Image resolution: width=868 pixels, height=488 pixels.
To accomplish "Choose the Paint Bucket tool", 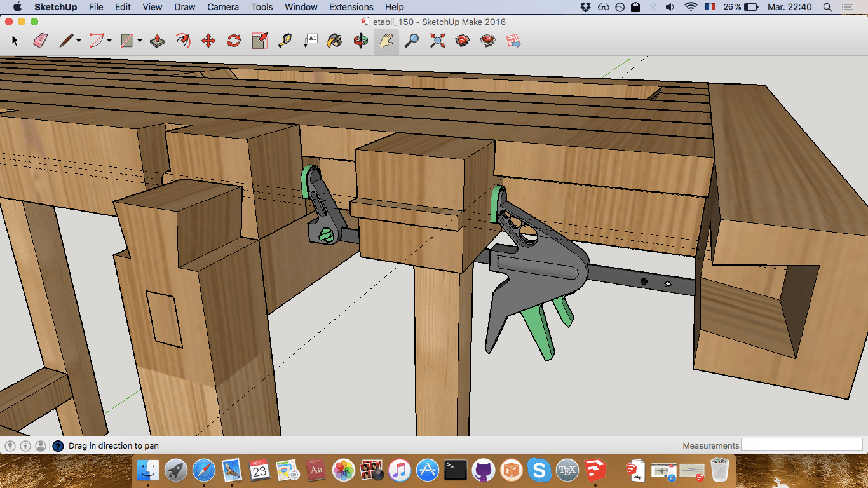I will (334, 41).
